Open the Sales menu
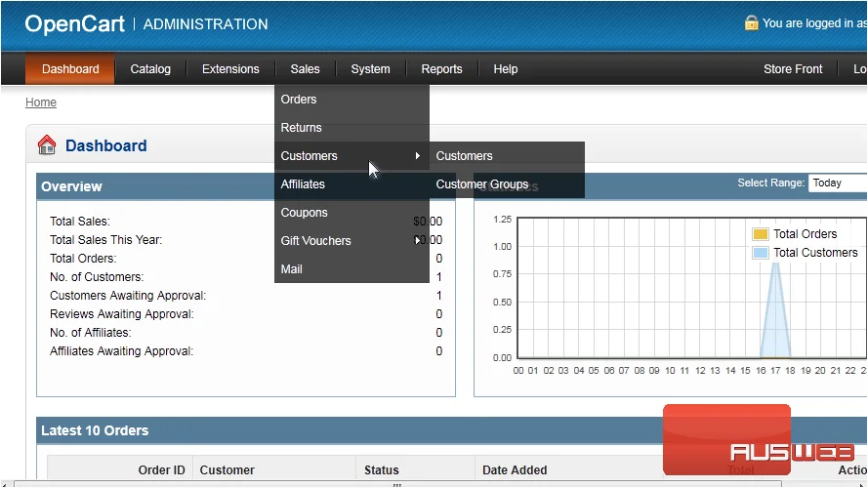868x488 pixels. [305, 69]
